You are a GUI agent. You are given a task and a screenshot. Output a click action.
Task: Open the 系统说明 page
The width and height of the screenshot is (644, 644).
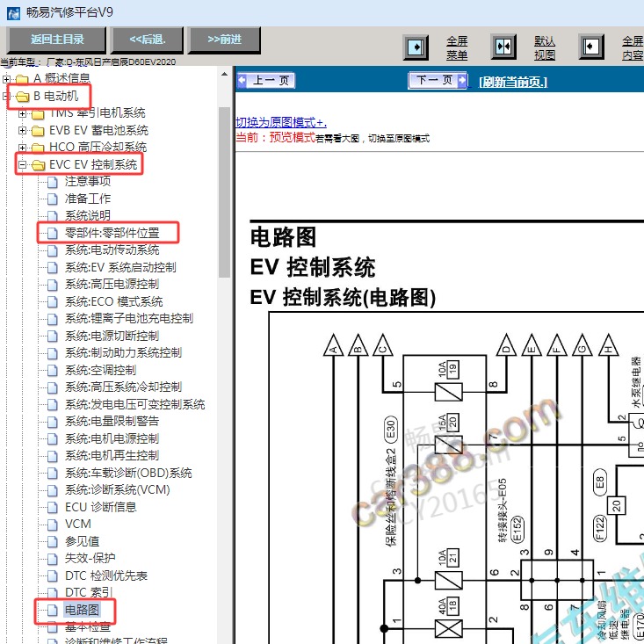tap(88, 215)
